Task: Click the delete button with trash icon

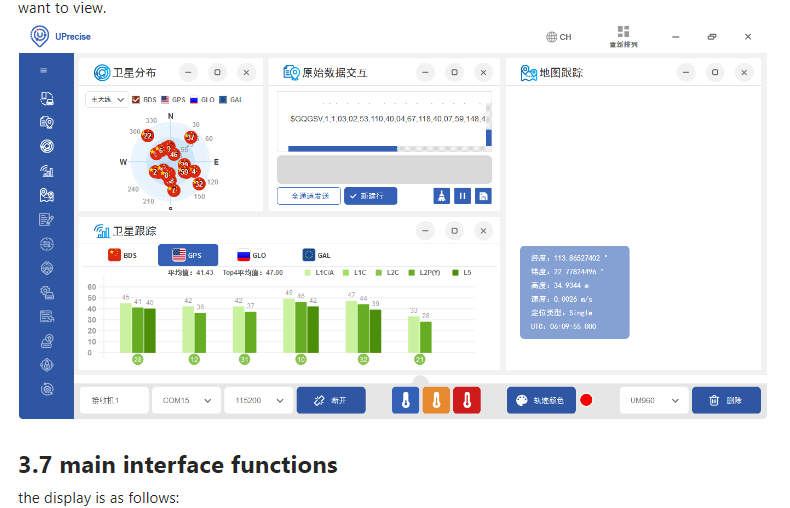Action: 726,400
